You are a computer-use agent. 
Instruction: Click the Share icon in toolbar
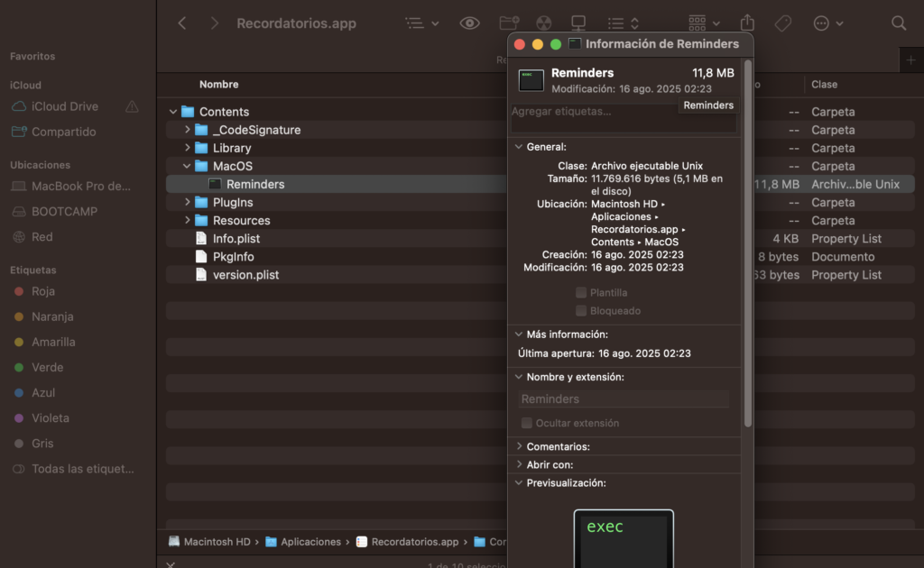747,23
